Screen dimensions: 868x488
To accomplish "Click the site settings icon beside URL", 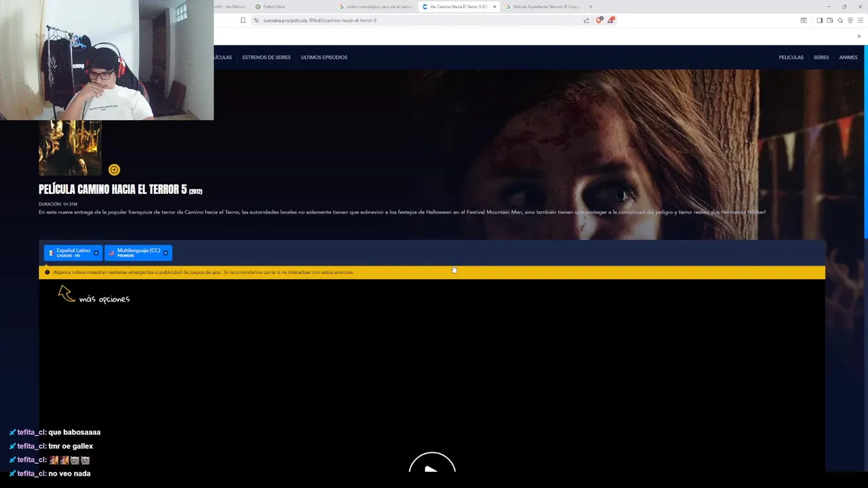I will (x=256, y=20).
